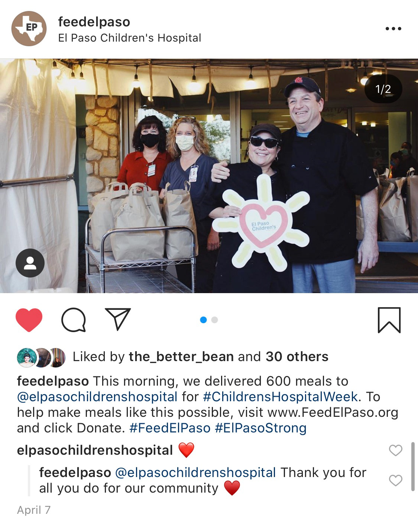Image resolution: width=418 pixels, height=532 pixels.
Task: Open elpasochildrenshospital commenter profile name
Action: point(95,450)
